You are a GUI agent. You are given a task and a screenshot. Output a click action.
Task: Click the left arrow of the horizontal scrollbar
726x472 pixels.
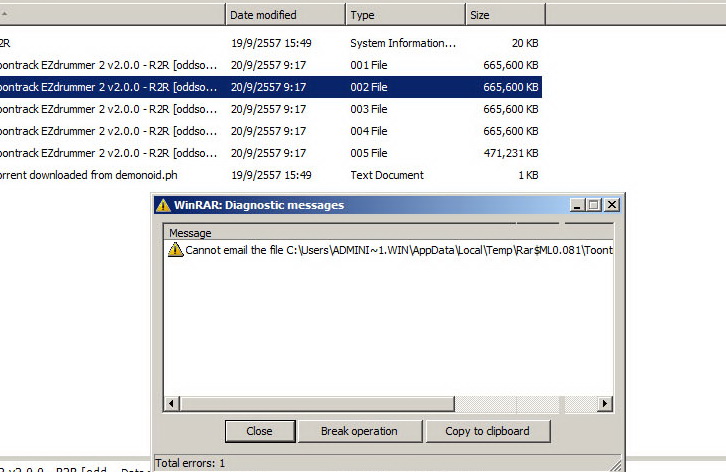[x=172, y=404]
